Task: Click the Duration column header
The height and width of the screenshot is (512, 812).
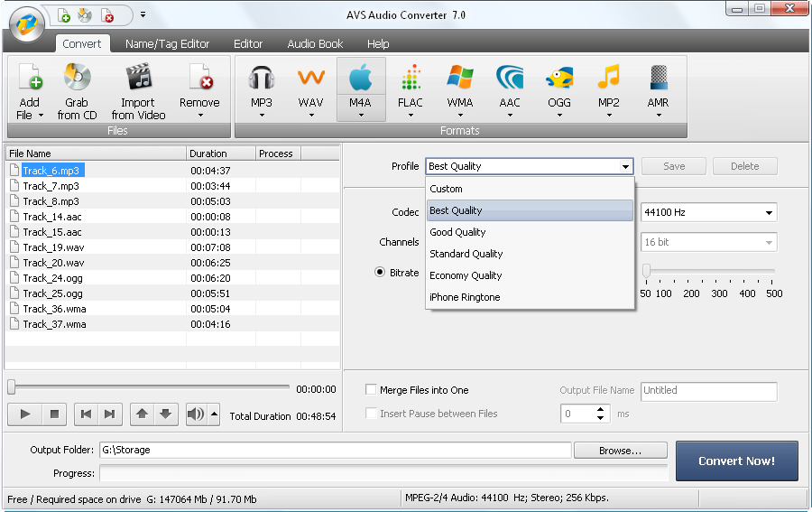Action: [x=221, y=154]
